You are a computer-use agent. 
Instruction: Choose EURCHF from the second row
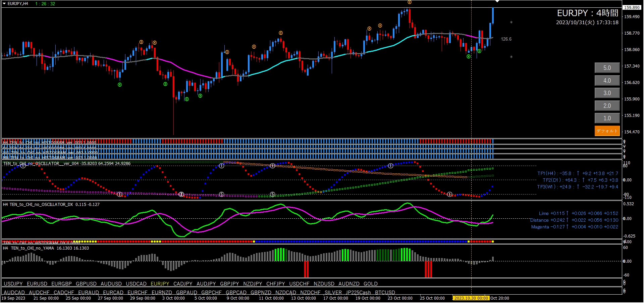pyautogui.click(x=138, y=293)
